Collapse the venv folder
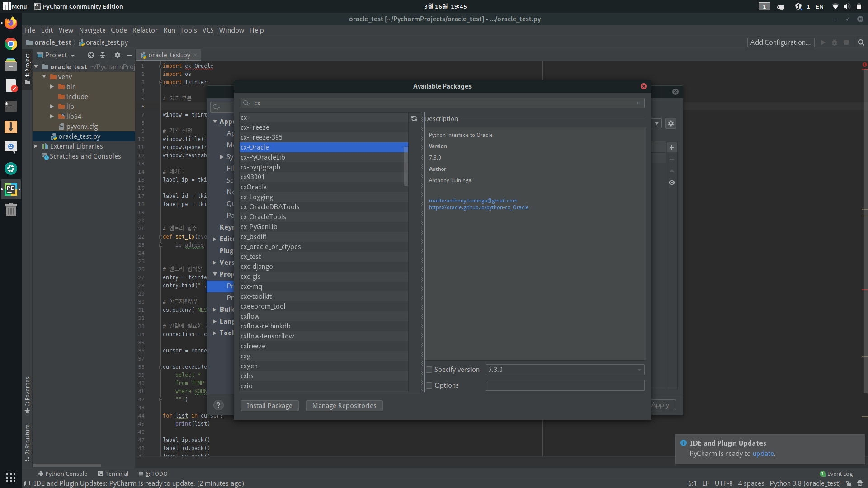Screen dimensions: 868x488 [44, 77]
